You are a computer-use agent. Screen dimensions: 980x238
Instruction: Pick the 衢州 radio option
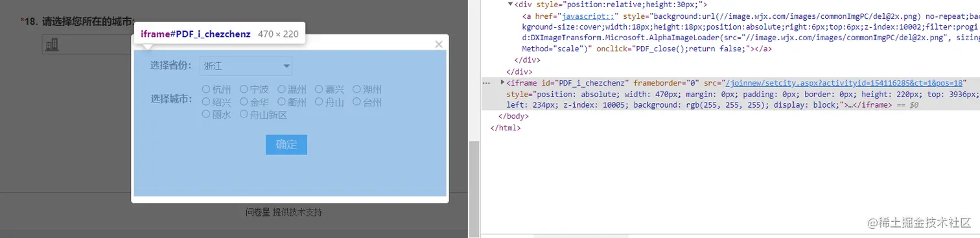coord(282,102)
